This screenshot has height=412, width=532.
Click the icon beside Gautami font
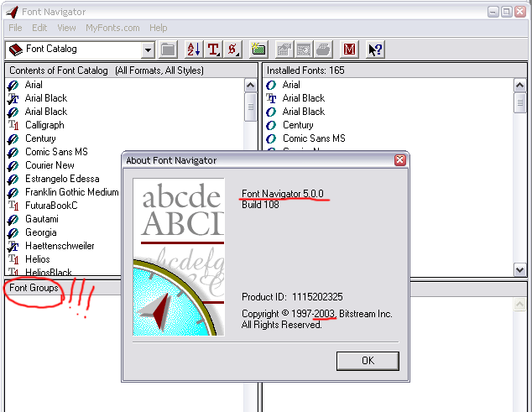[x=13, y=220]
